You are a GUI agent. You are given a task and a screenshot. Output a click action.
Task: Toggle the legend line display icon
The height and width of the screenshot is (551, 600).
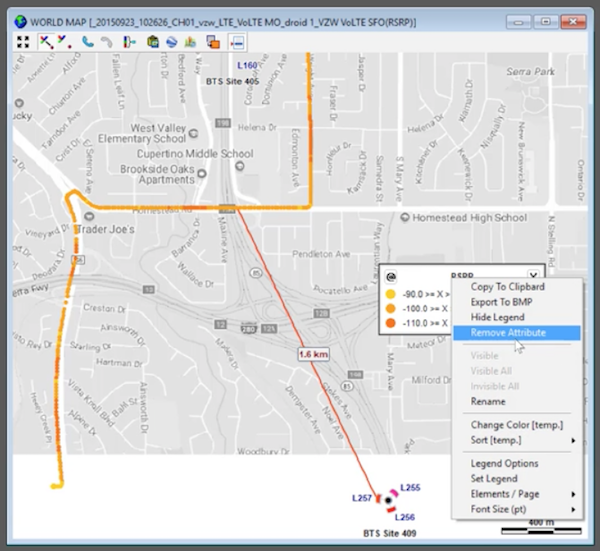[237, 42]
